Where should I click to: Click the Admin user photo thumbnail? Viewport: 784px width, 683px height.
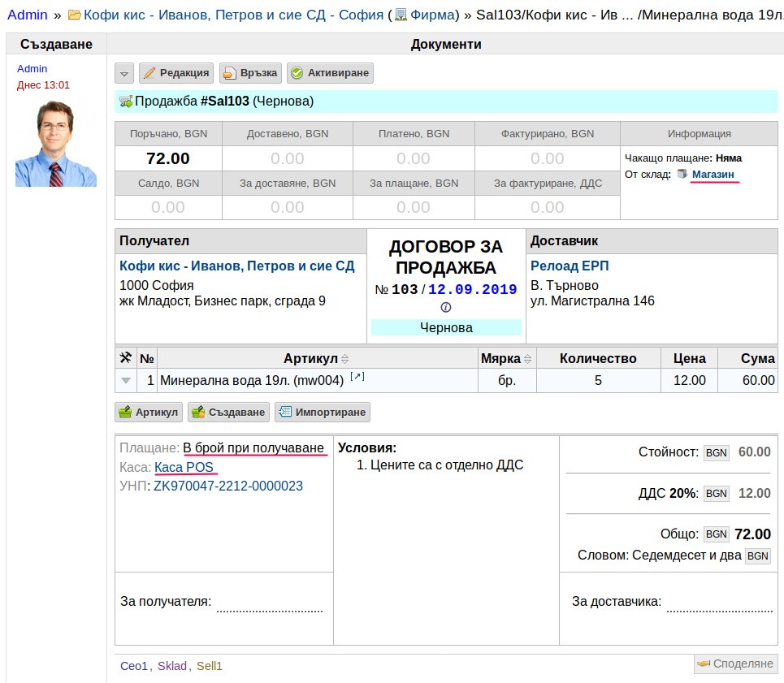tap(56, 144)
